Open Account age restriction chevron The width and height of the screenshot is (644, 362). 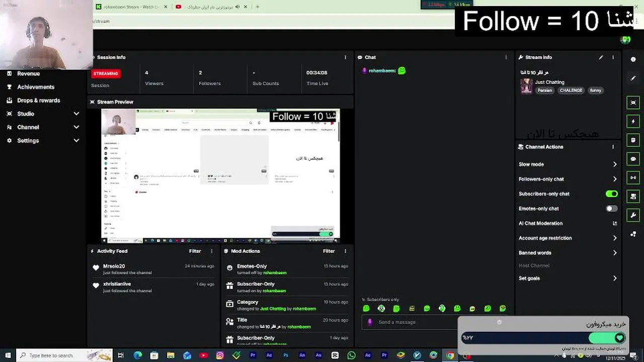click(615, 238)
